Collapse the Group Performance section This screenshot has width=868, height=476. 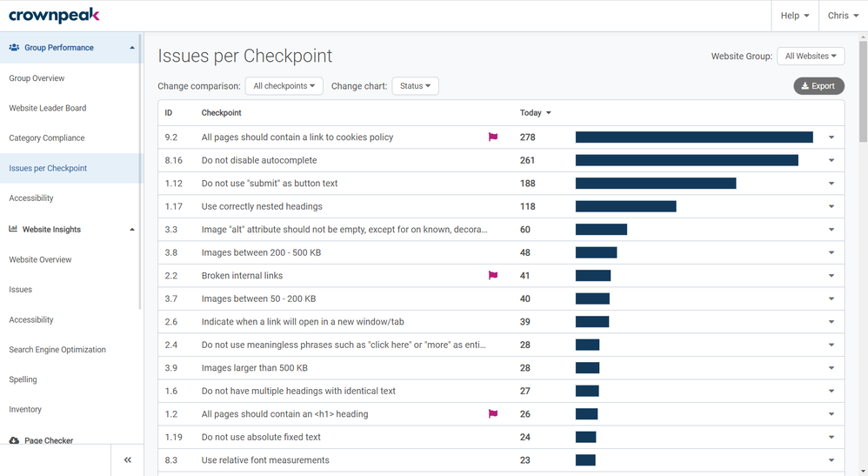coord(131,48)
